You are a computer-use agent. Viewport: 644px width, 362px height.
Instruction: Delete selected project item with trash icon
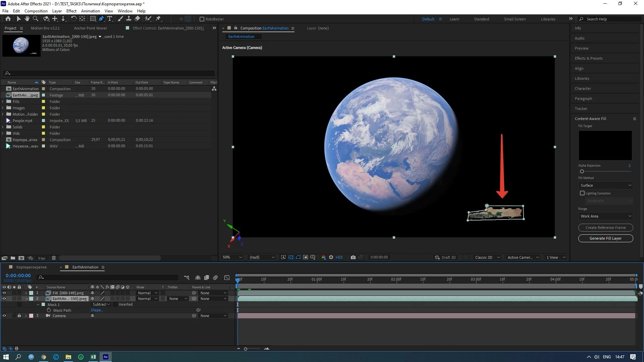click(x=54, y=258)
